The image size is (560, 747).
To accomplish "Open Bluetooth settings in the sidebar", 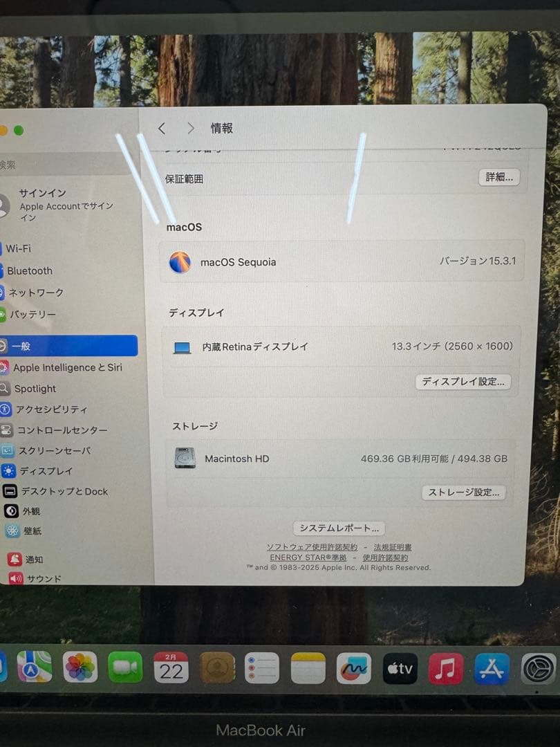I will tap(30, 270).
